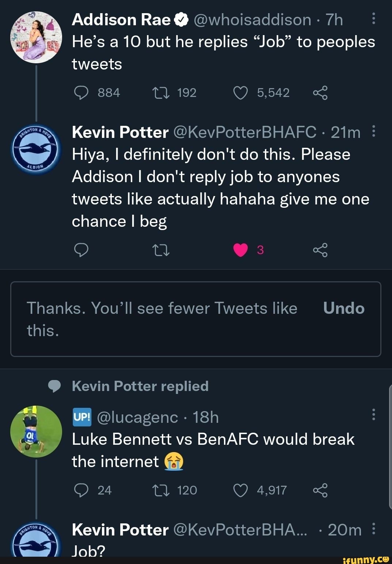This screenshot has width=392, height=564.
Task: Open more options on lucagenc tweet
Action: 373,415
